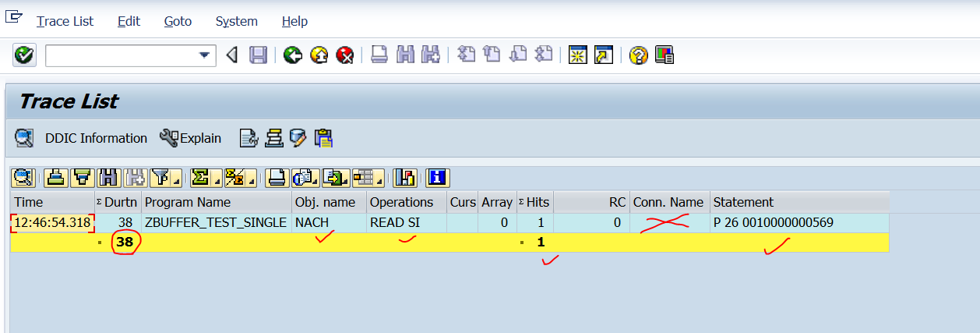Click the yellow Exit arrow icon
Screen dimensions: 980x333
coord(319,55)
